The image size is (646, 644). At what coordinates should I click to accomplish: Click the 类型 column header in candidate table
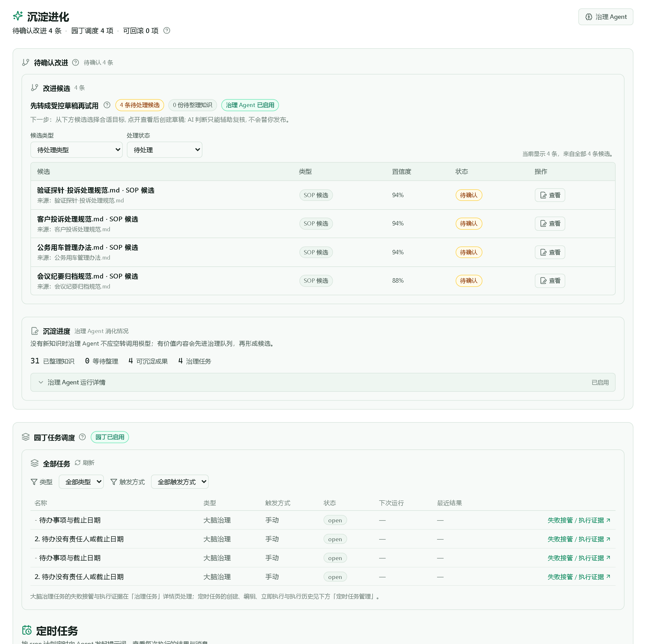pos(305,172)
